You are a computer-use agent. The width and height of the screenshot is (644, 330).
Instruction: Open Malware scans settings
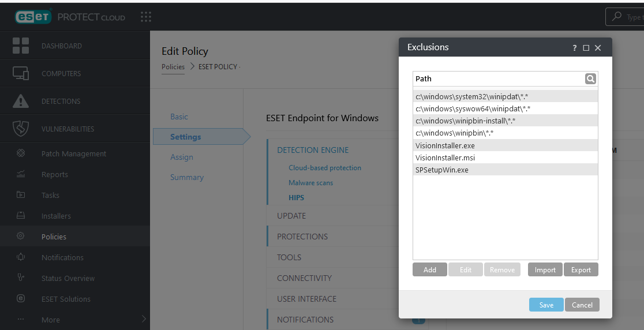tap(311, 183)
